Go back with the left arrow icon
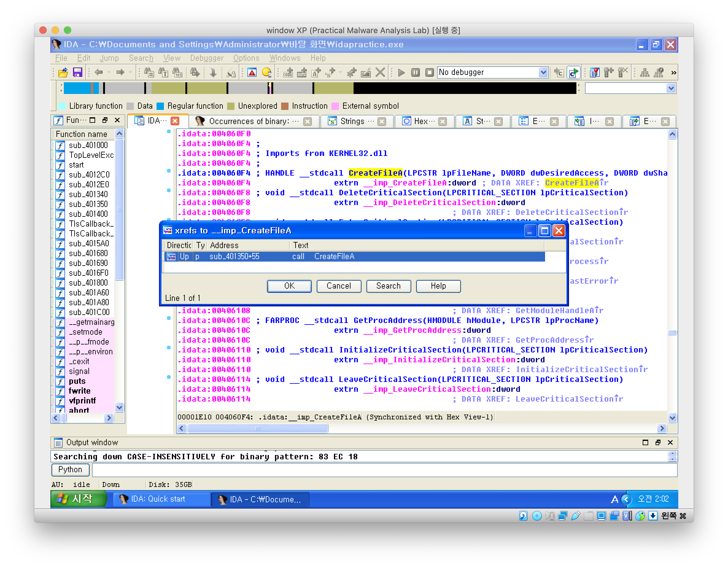This screenshot has height=568, width=728. click(99, 72)
